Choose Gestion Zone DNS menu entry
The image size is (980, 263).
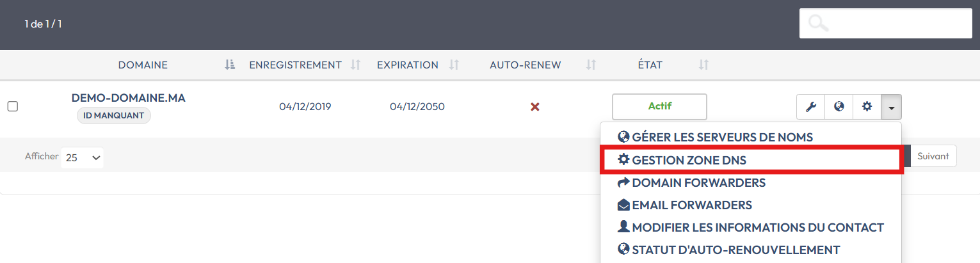pos(689,160)
